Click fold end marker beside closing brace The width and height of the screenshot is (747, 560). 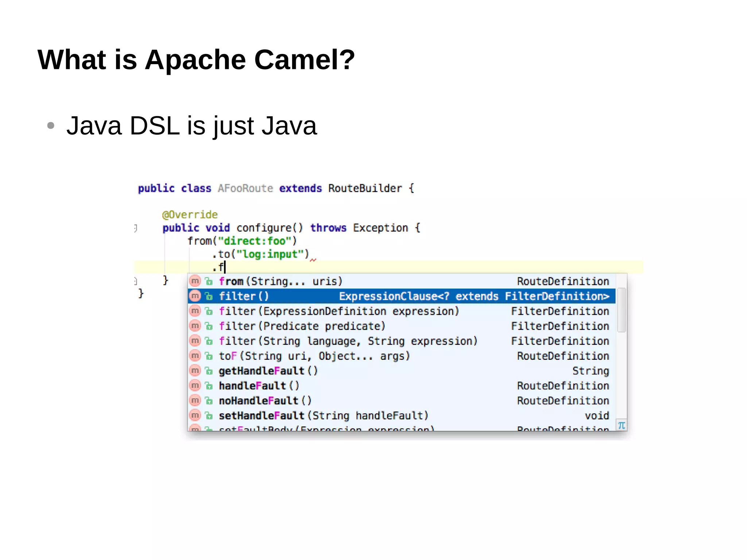pos(136,281)
